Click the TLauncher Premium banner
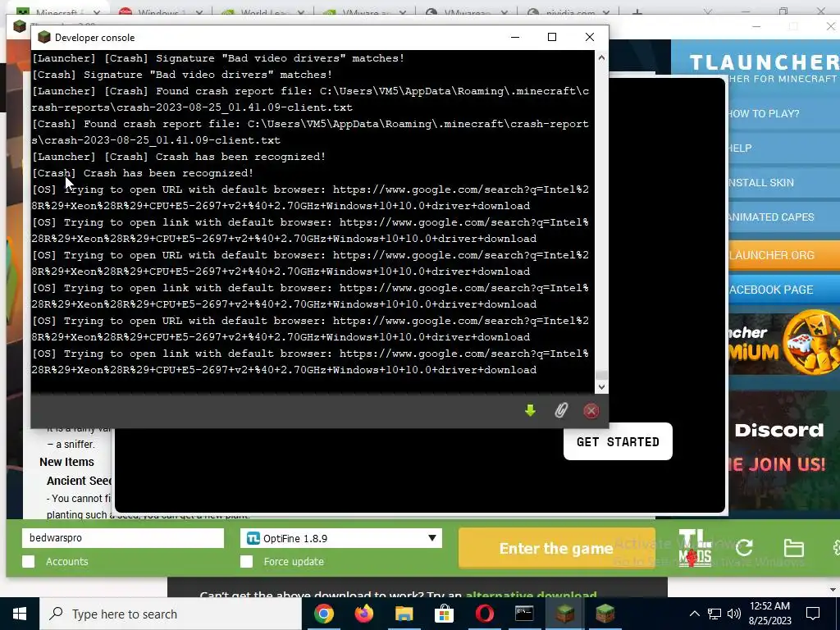840x630 pixels. click(x=784, y=344)
